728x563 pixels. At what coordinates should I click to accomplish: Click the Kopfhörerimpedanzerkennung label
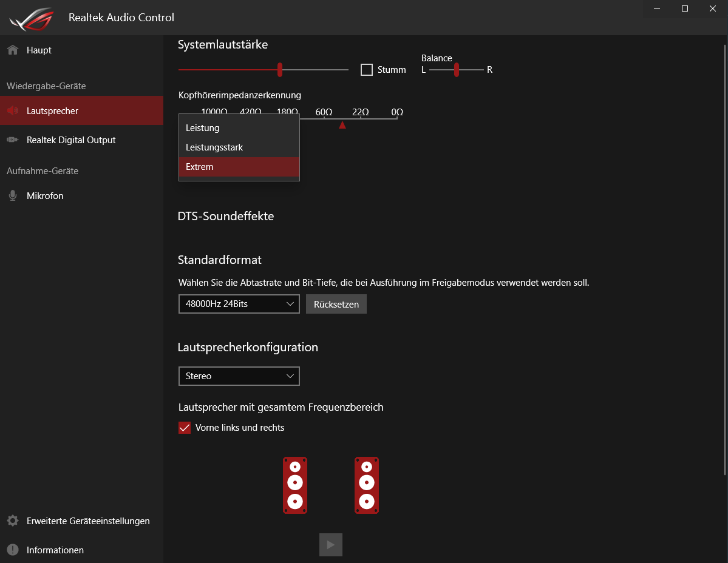(240, 95)
